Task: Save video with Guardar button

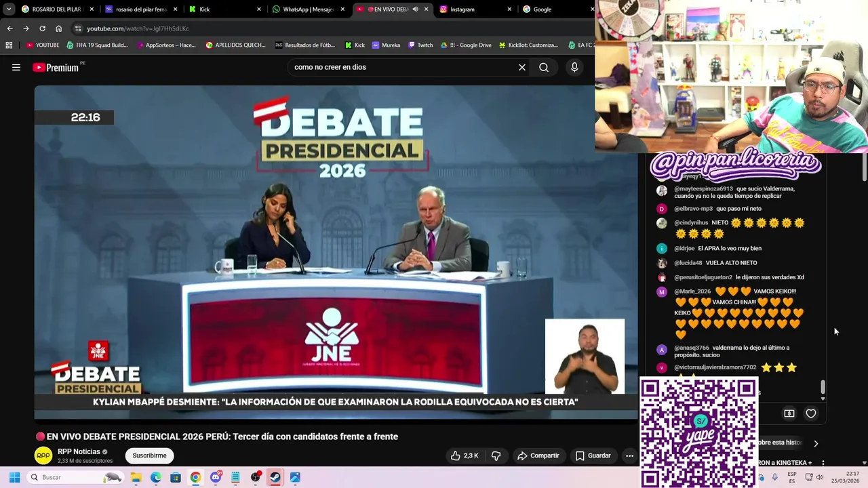Action: pyautogui.click(x=593, y=455)
